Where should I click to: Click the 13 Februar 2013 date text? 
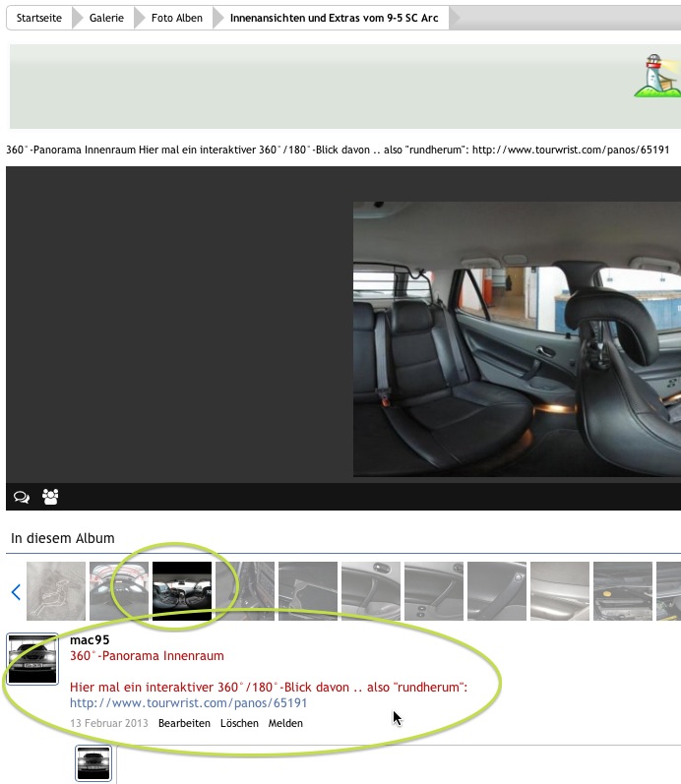[x=109, y=723]
